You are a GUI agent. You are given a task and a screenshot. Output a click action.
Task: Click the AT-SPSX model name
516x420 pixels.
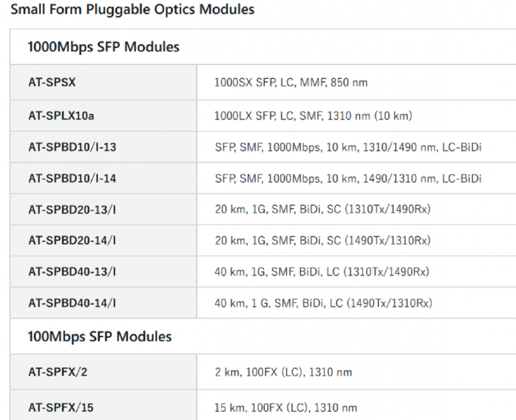(x=52, y=82)
